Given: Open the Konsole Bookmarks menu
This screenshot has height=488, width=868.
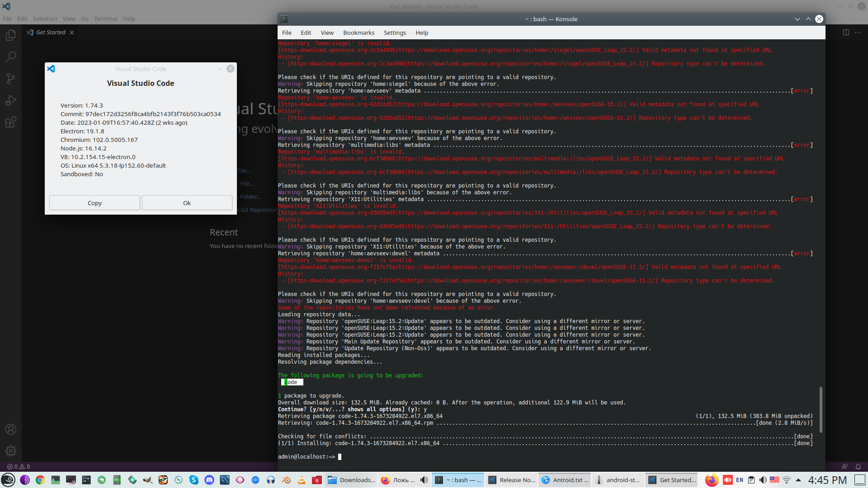Looking at the screenshot, I should click(x=359, y=33).
